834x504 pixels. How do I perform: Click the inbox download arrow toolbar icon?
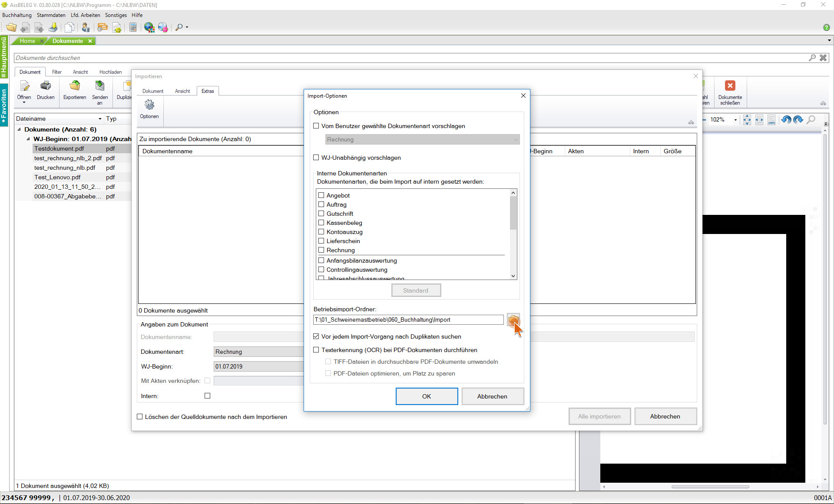click(53, 27)
